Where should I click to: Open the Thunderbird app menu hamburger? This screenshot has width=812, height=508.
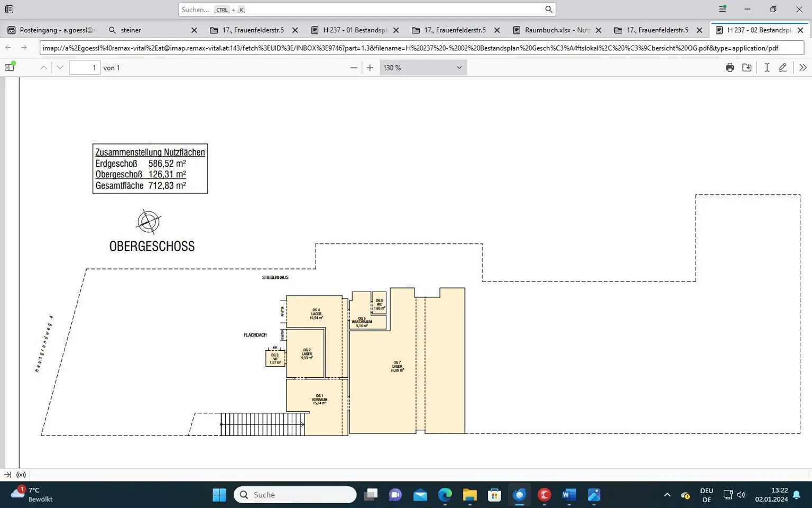(722, 9)
